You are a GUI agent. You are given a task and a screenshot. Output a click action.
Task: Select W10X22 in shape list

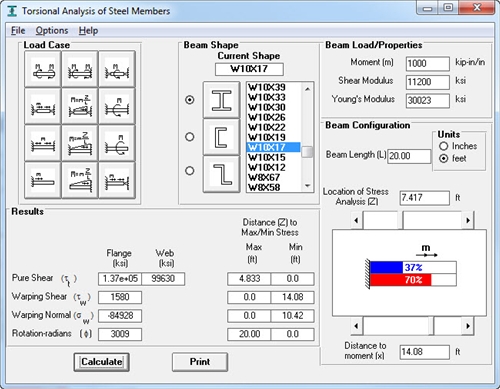274,127
